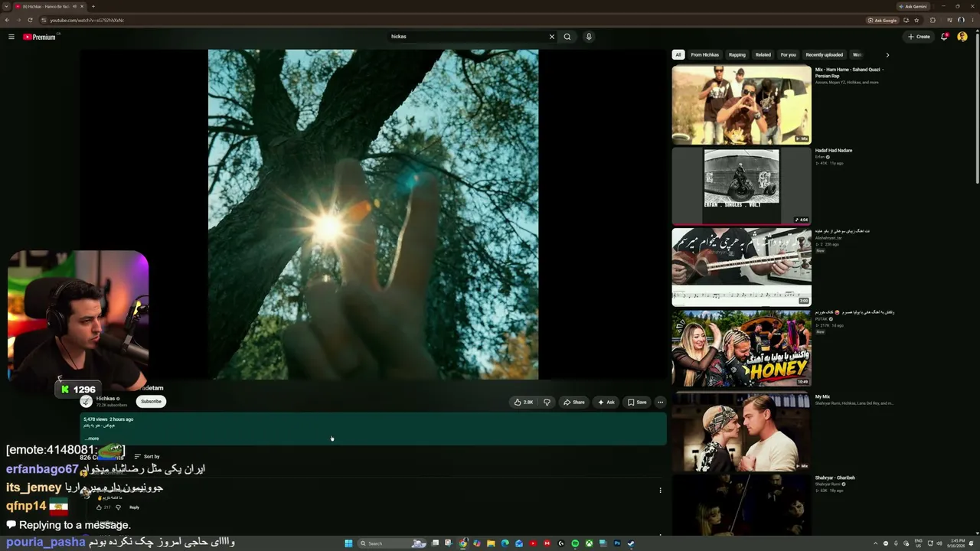Viewport: 980px width, 551px height.
Task: Dislike the video with thumbs down
Action: click(x=547, y=402)
